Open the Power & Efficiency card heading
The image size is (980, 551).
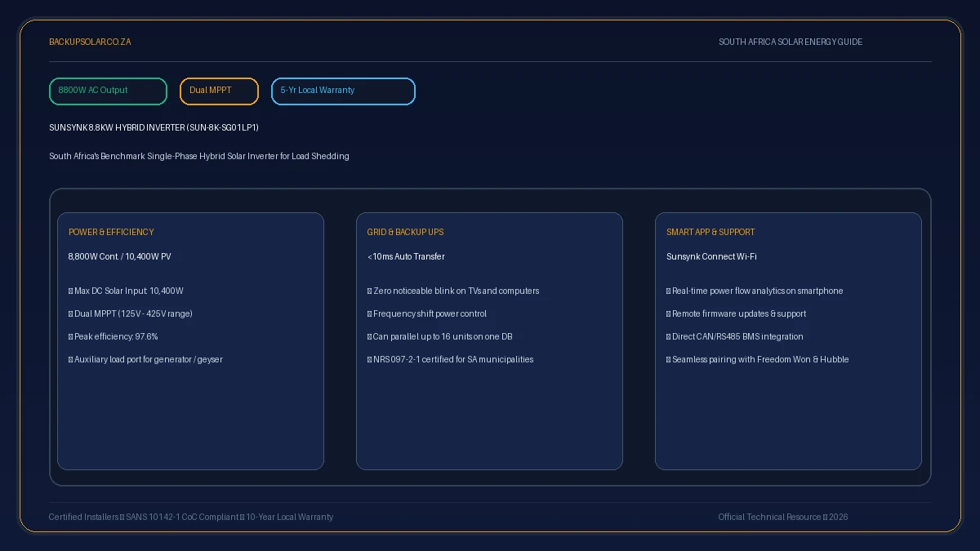pyautogui.click(x=111, y=233)
